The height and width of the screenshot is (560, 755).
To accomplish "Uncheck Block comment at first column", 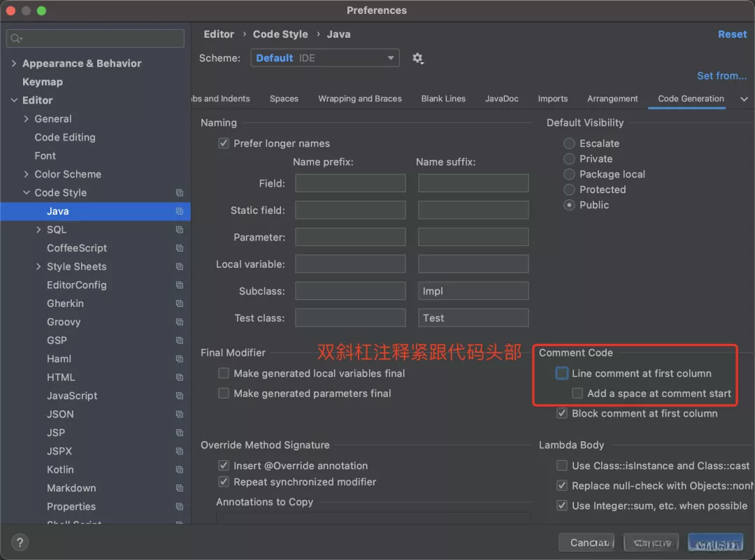I will coord(561,413).
